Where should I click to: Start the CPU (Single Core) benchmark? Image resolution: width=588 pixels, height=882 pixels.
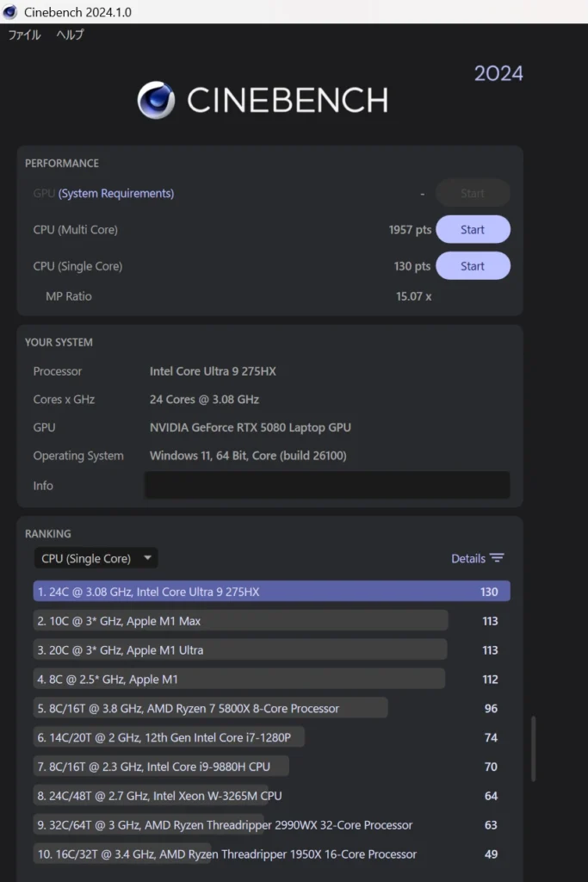coord(473,266)
